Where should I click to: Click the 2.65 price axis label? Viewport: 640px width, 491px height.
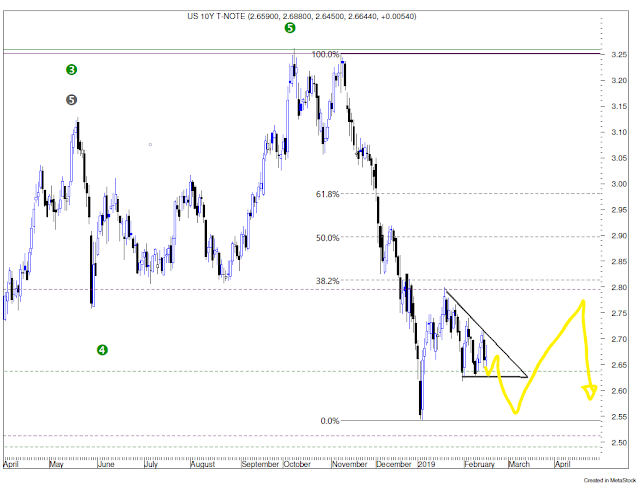(x=619, y=365)
